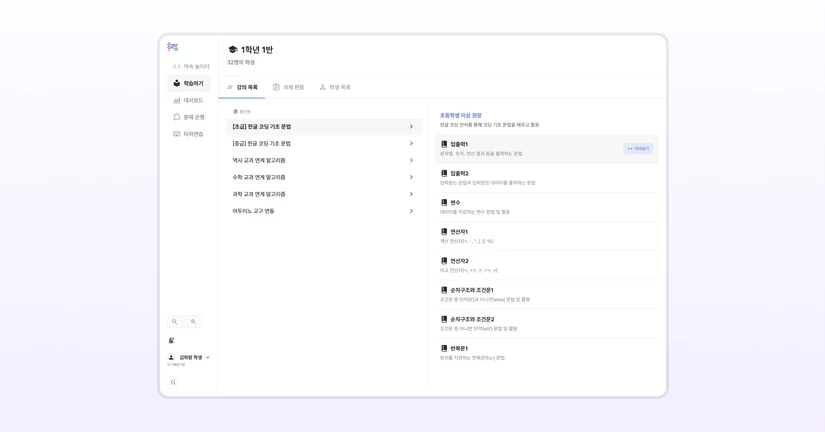The height and width of the screenshot is (432, 825).
Task: Open the 입출력2 lesson book icon
Action: pyautogui.click(x=444, y=173)
